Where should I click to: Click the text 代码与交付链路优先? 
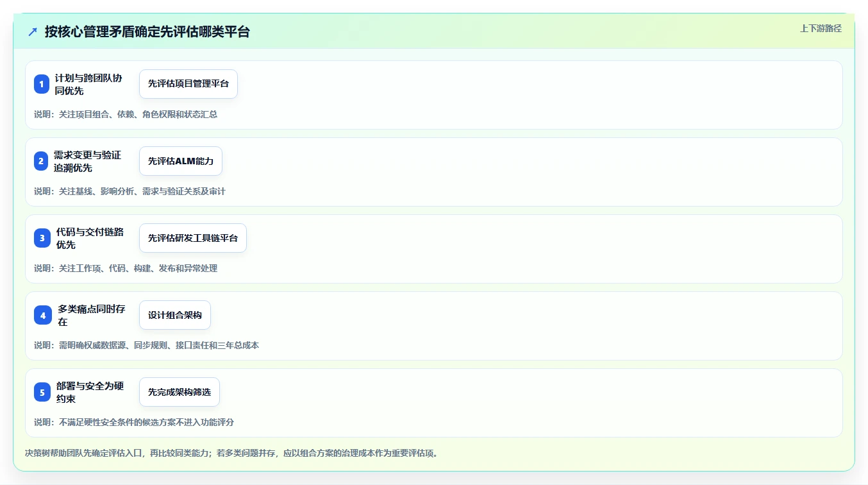click(90, 238)
